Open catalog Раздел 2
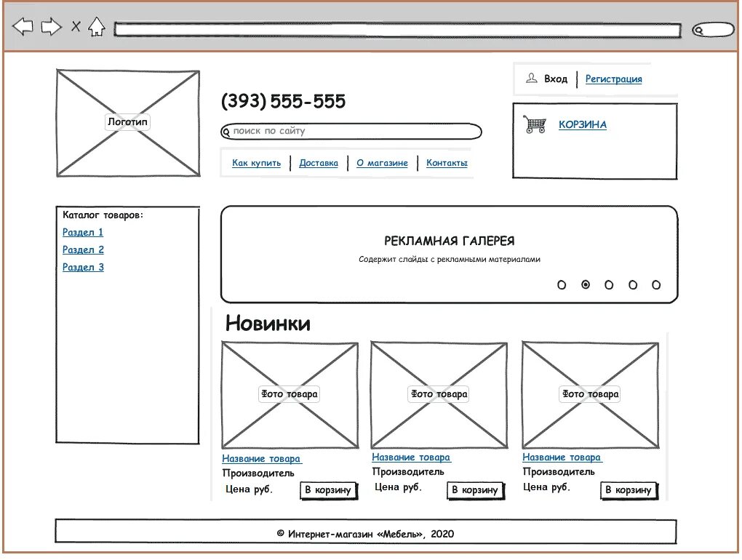The width and height of the screenshot is (742, 560). point(83,249)
